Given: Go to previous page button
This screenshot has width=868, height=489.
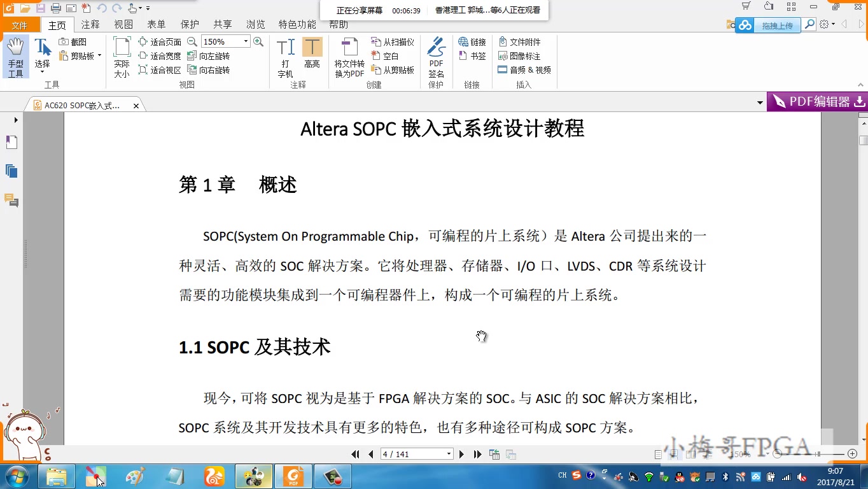Looking at the screenshot, I should click(371, 454).
